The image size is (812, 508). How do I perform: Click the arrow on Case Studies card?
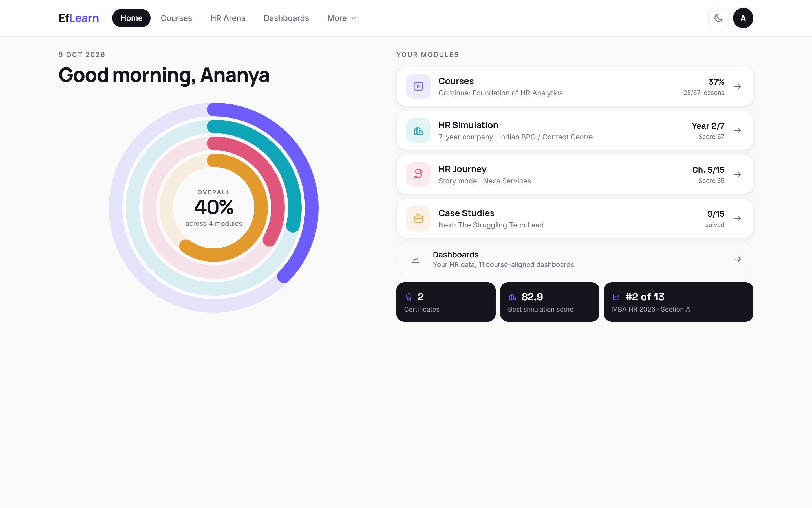click(x=737, y=218)
